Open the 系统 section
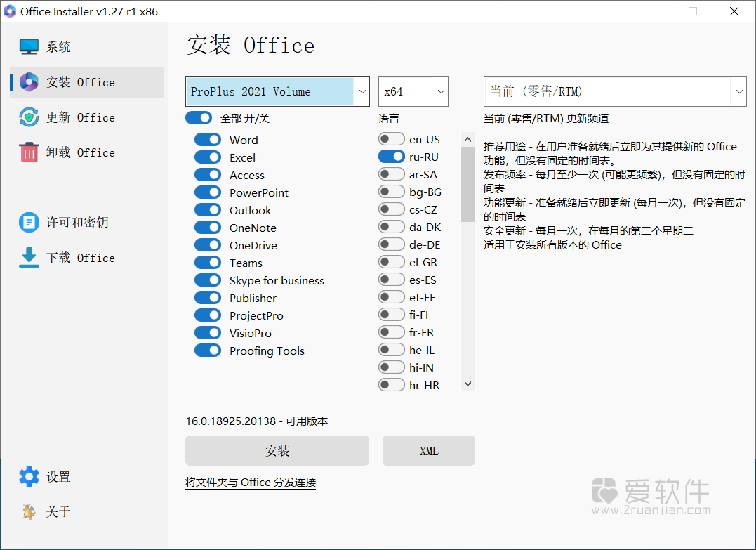This screenshot has height=550, width=756. (87, 47)
